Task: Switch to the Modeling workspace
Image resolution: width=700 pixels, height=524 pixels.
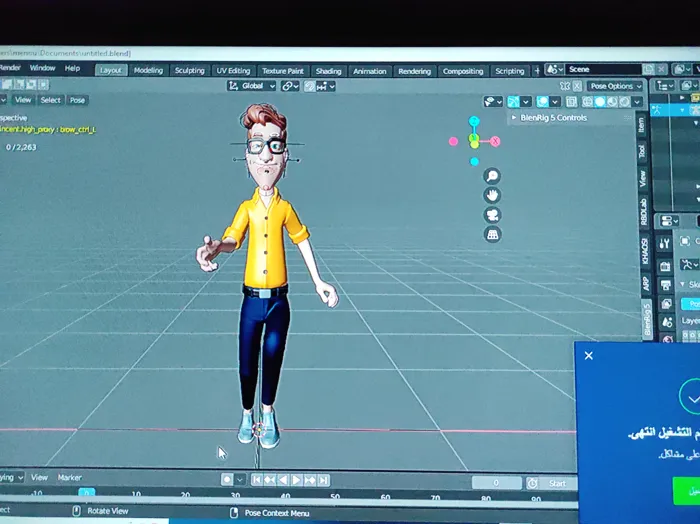Action: pos(148,70)
